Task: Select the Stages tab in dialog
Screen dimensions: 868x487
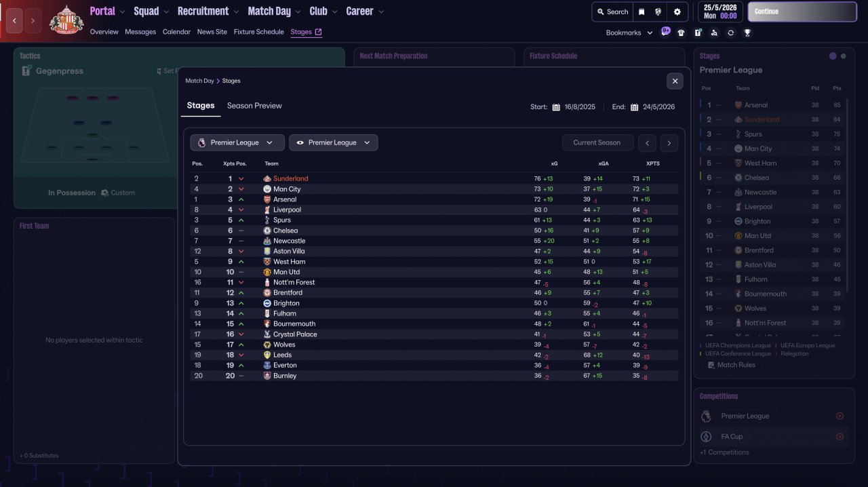Action: click(201, 106)
